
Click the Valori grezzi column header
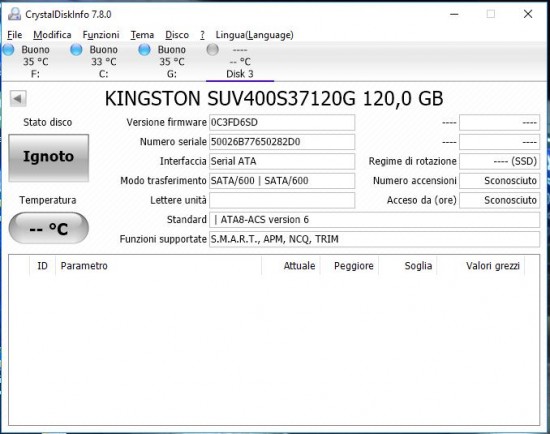[481, 266]
